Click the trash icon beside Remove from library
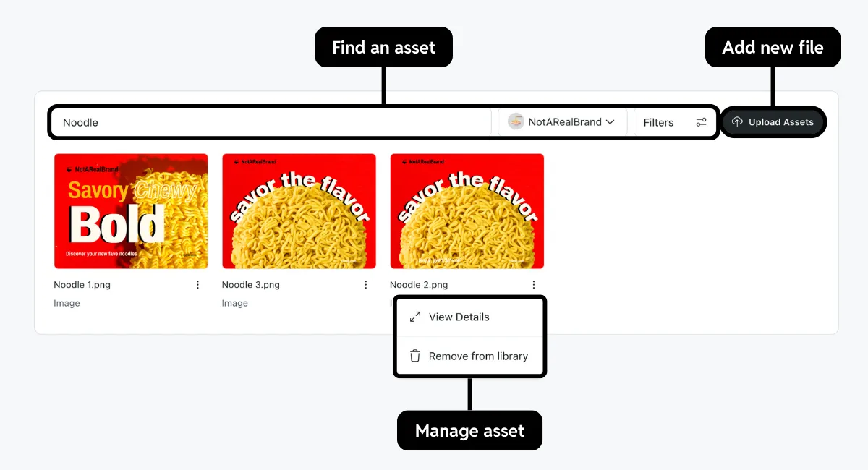Viewport: 868px width, 470px height. (x=414, y=356)
